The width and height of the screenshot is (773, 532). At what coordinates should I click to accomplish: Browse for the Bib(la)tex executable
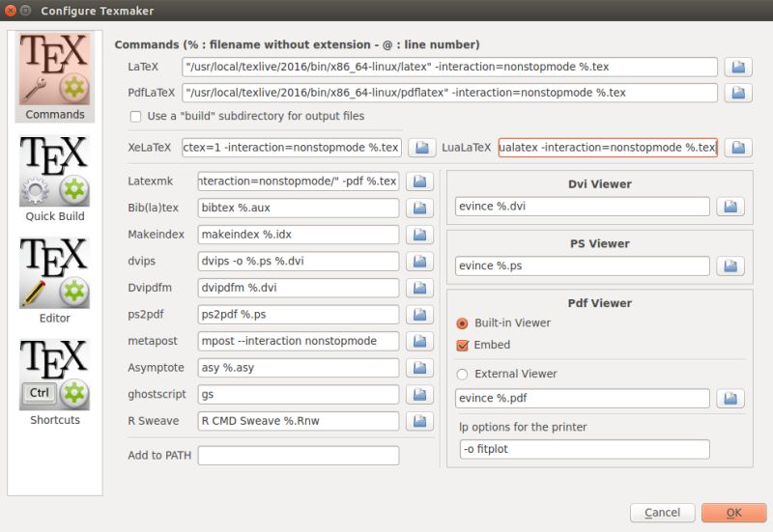tap(419, 208)
